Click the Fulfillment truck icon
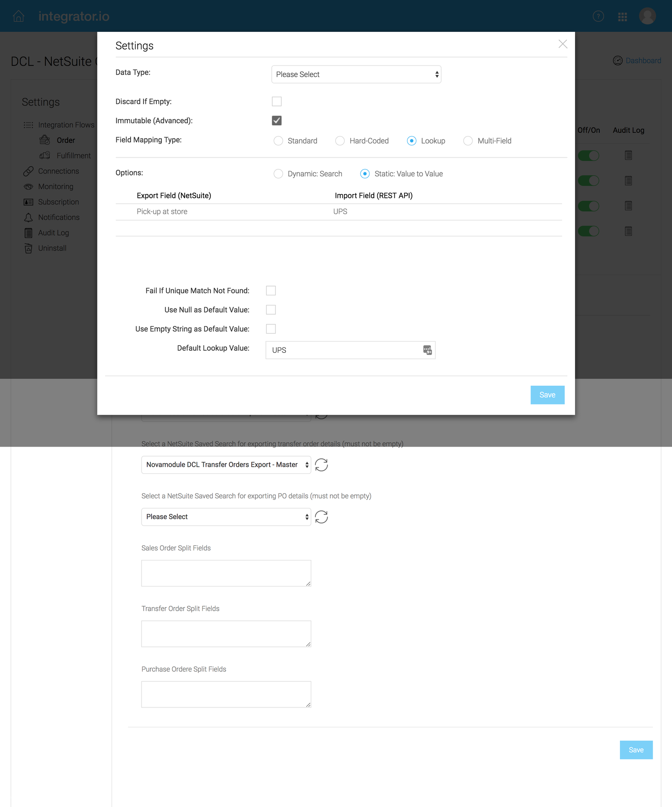Image resolution: width=672 pixels, height=807 pixels. click(x=45, y=155)
